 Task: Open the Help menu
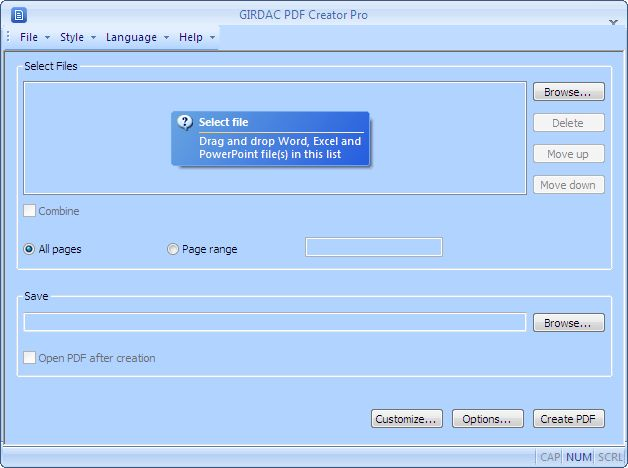point(191,37)
